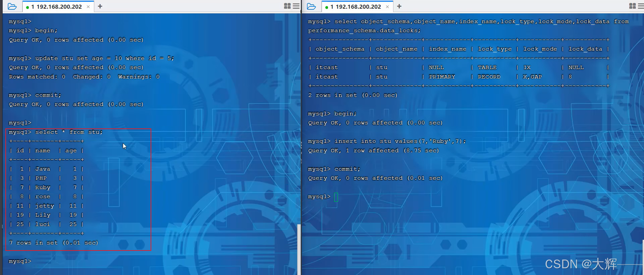Click the right pane 'begin;' command
This screenshot has height=275, width=644.
click(x=345, y=114)
